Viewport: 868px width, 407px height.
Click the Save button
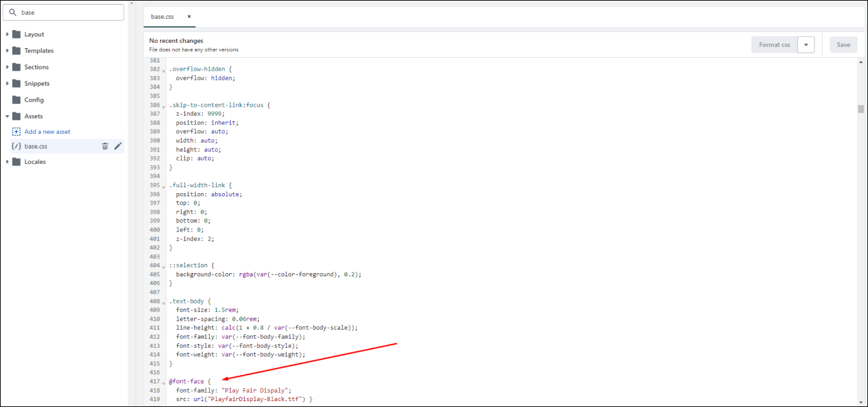843,45
